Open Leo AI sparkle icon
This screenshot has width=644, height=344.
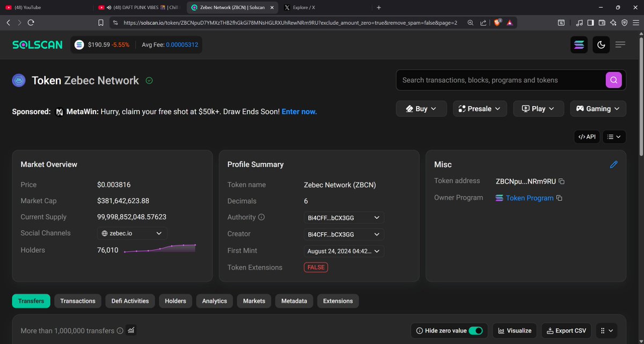click(613, 23)
